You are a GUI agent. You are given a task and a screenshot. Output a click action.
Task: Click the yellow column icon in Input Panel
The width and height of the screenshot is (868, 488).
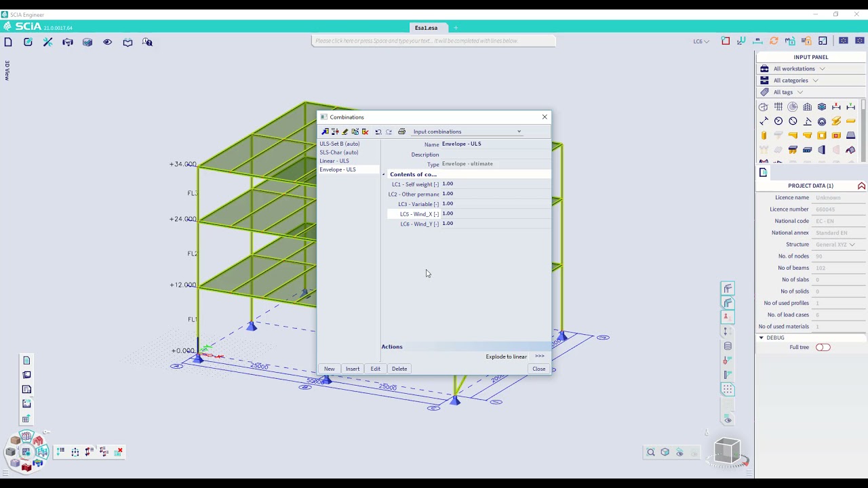coord(764,136)
